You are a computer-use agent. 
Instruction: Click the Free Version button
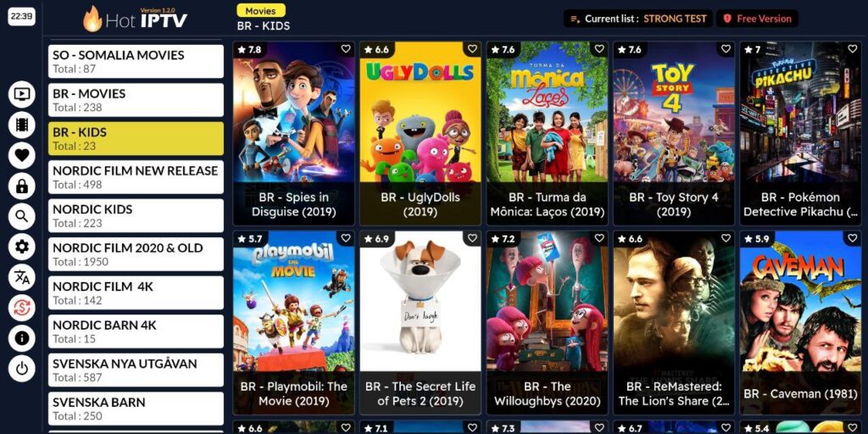point(757,19)
